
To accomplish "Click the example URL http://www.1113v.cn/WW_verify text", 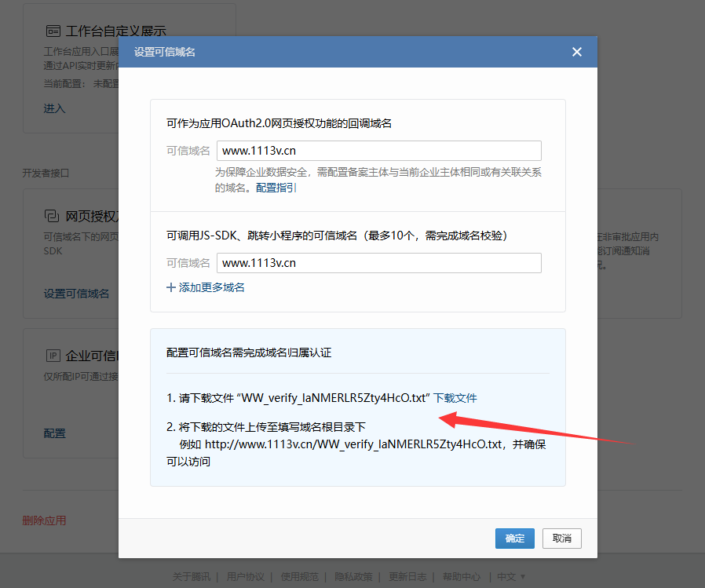I will (x=353, y=444).
